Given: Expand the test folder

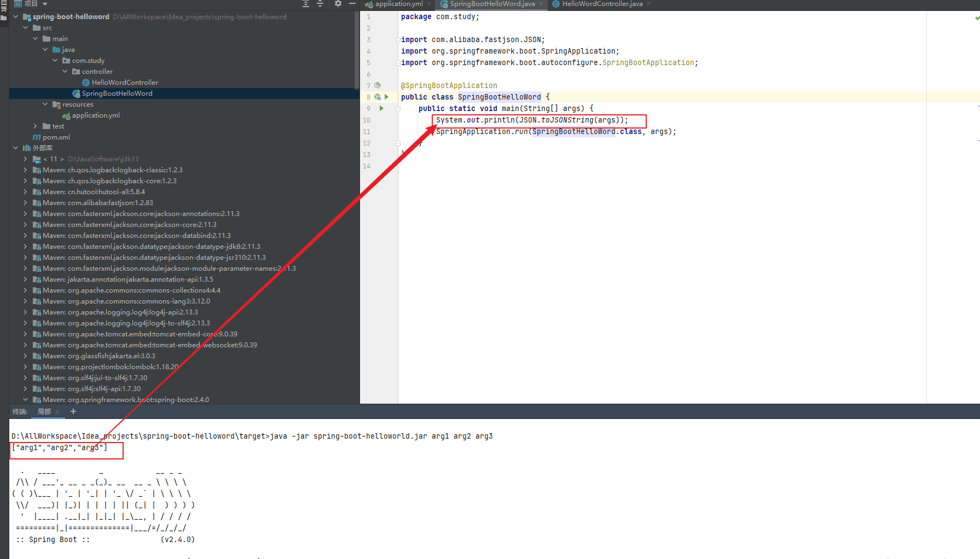Looking at the screenshot, I should pyautogui.click(x=36, y=126).
